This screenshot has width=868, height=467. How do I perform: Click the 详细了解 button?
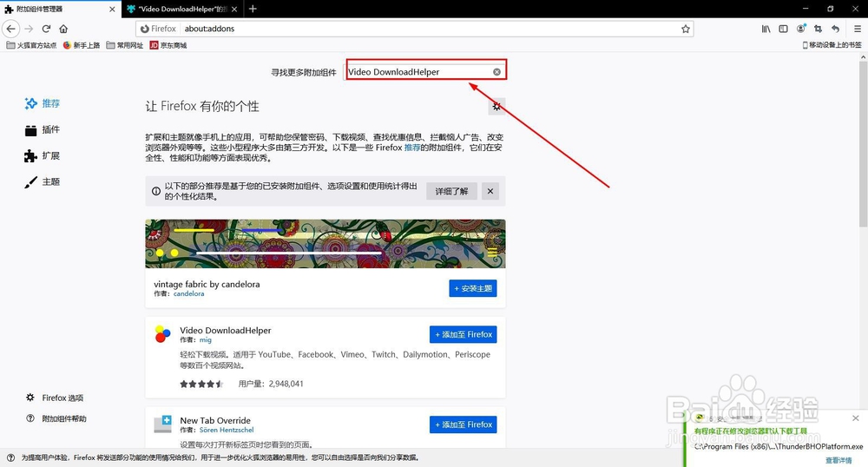[451, 192]
